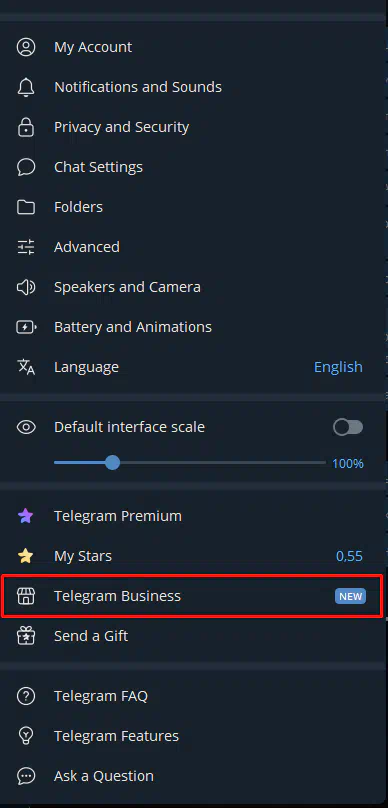Click the My Account person icon
Screen dimensions: 388x808
click(26, 47)
